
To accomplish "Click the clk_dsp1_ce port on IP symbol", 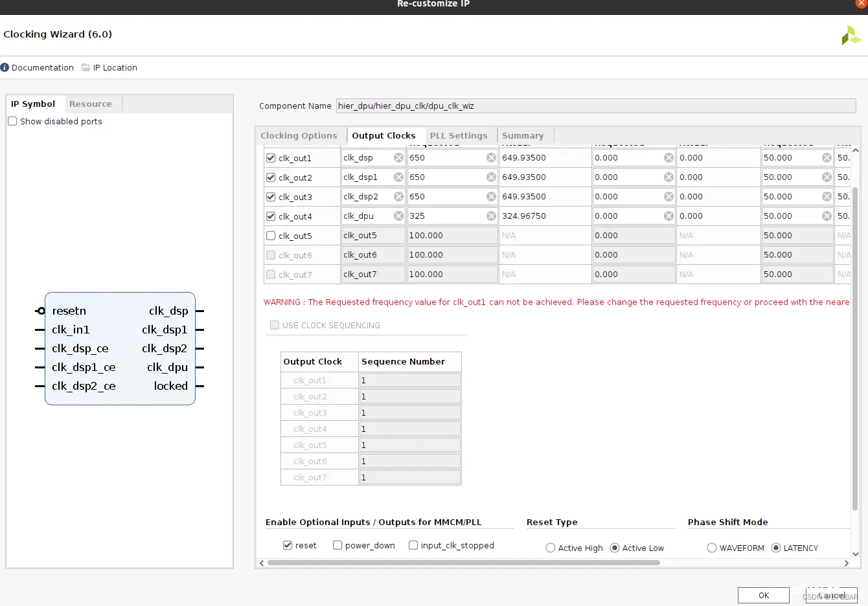I will click(84, 367).
